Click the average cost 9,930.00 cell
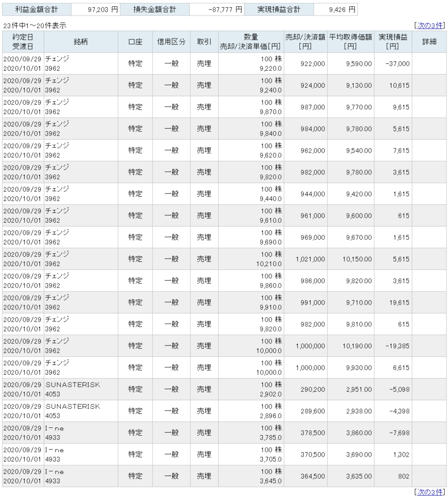The image size is (448, 499). [x=351, y=367]
